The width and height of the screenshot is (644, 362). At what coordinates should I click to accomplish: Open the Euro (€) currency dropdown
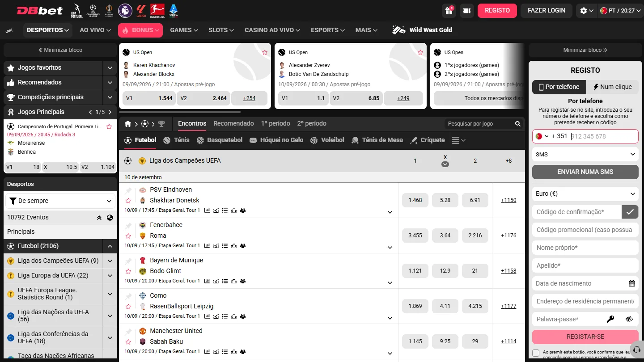pyautogui.click(x=585, y=194)
